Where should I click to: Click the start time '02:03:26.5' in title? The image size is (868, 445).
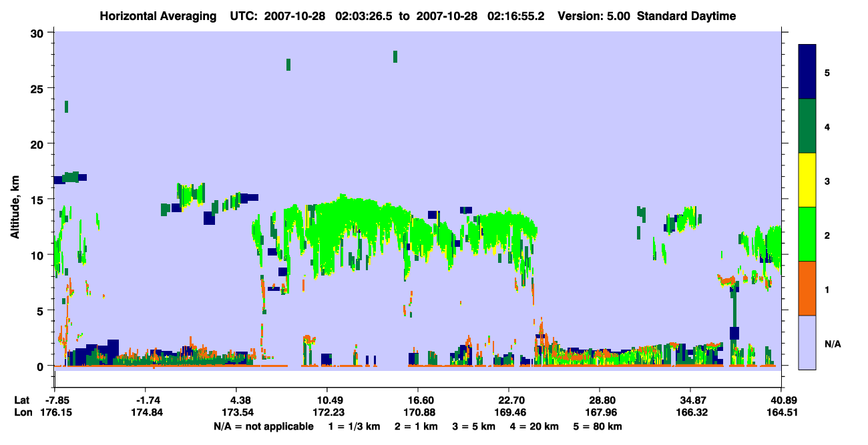coord(364,16)
